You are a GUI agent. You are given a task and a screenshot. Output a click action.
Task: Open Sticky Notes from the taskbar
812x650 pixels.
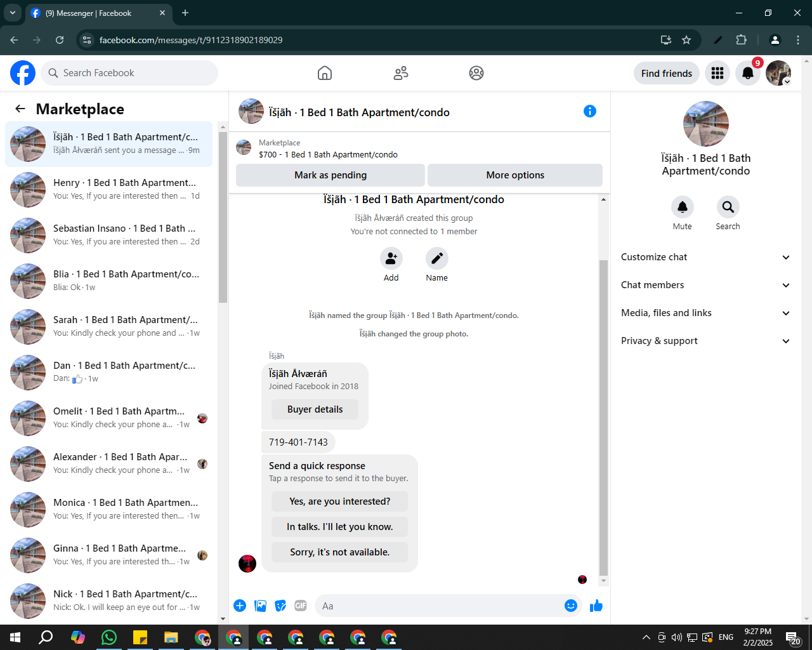coord(140,637)
